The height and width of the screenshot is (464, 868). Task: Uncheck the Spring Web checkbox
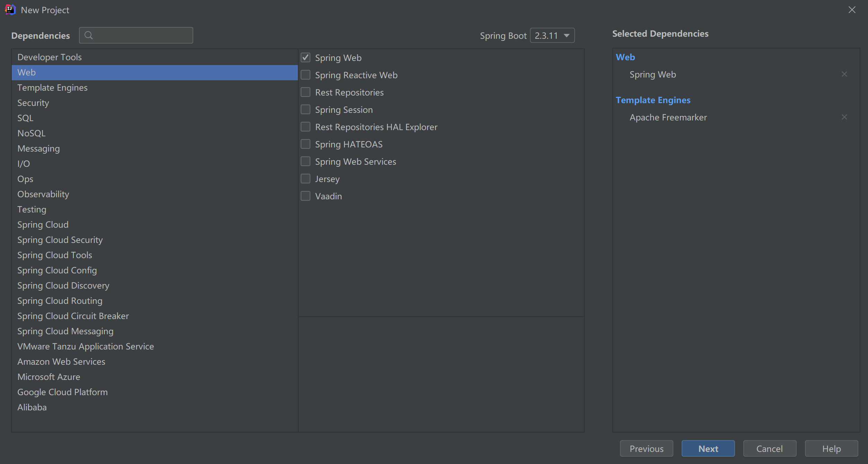[x=305, y=58]
